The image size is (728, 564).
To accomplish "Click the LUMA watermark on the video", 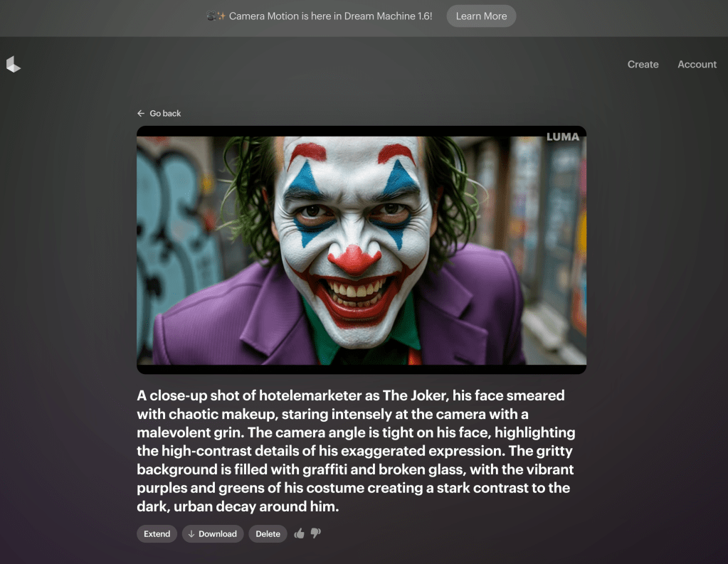I will (562, 137).
